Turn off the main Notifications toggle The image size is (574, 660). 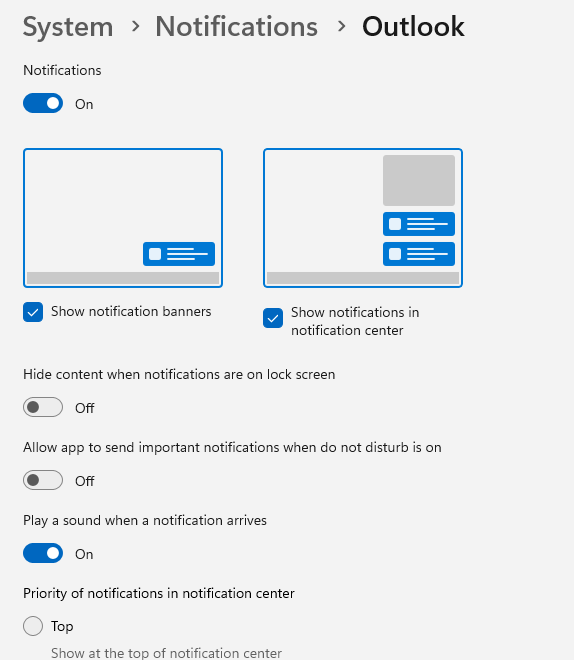(x=43, y=104)
